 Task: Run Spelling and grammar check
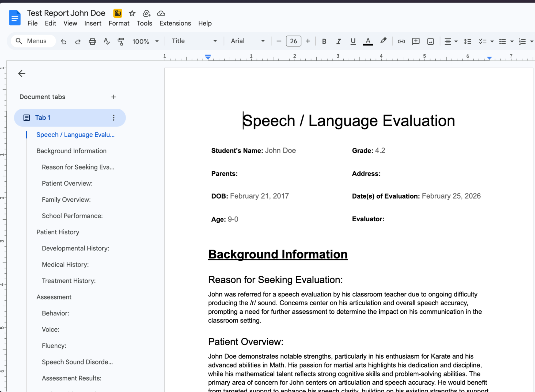coord(107,41)
